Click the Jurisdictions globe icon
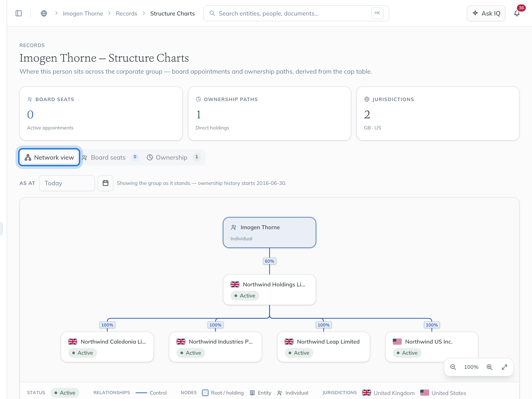532x399 pixels. coord(367,99)
